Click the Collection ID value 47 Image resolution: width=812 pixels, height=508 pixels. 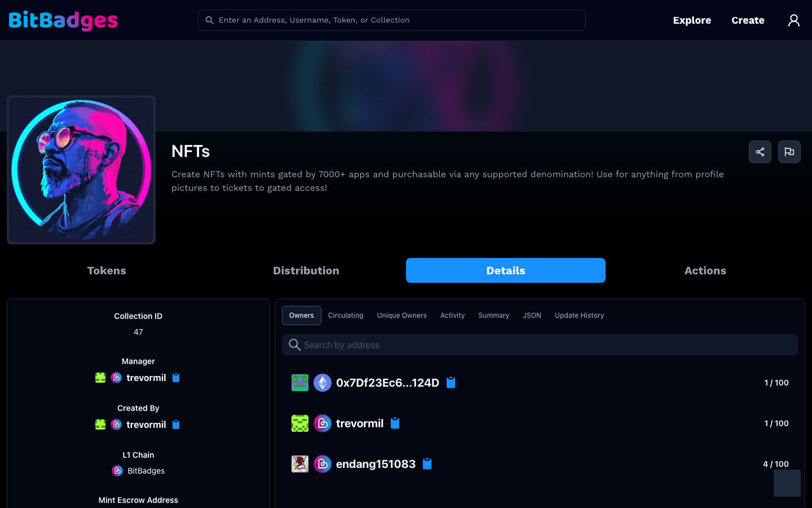coord(138,332)
